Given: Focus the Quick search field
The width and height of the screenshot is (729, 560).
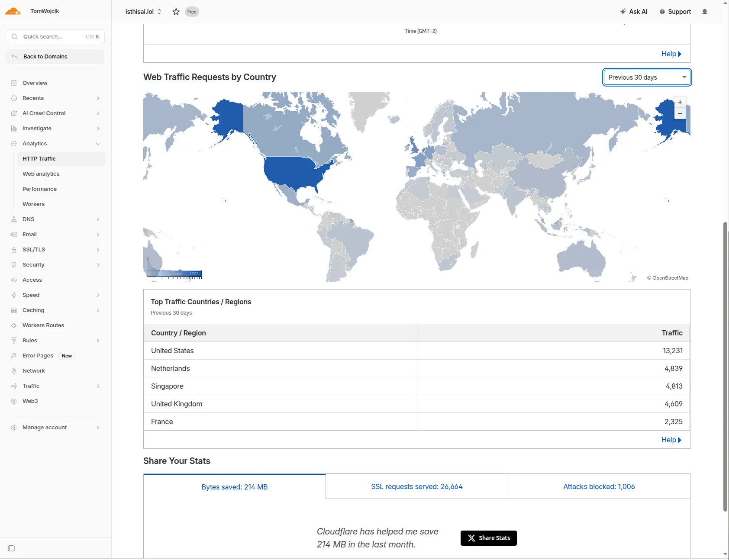Looking at the screenshot, I should [55, 37].
